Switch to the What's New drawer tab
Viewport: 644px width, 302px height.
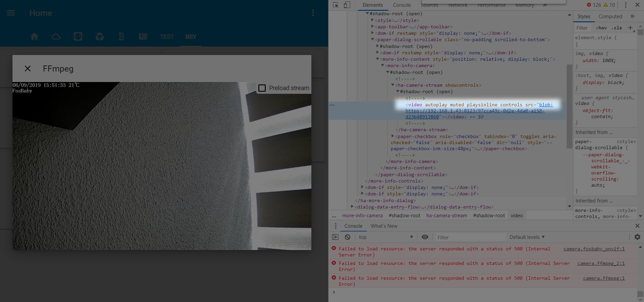pos(384,226)
